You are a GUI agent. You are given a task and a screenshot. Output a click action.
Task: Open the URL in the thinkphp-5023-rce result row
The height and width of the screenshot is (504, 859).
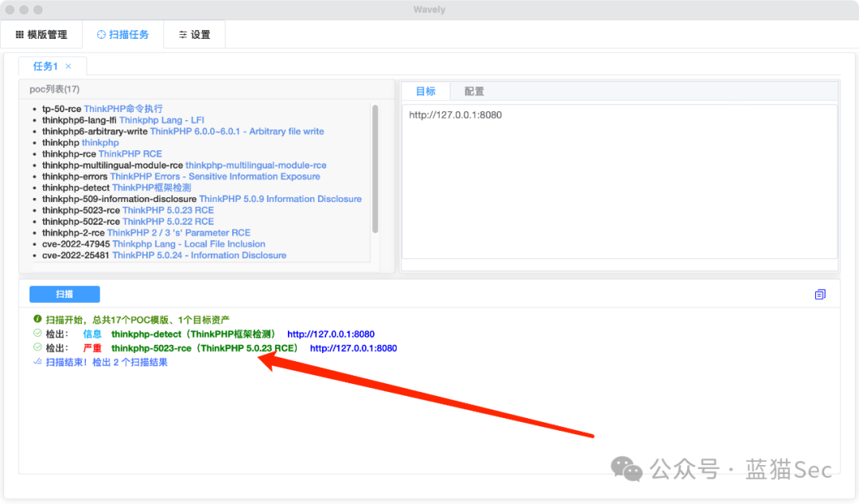pyautogui.click(x=353, y=348)
